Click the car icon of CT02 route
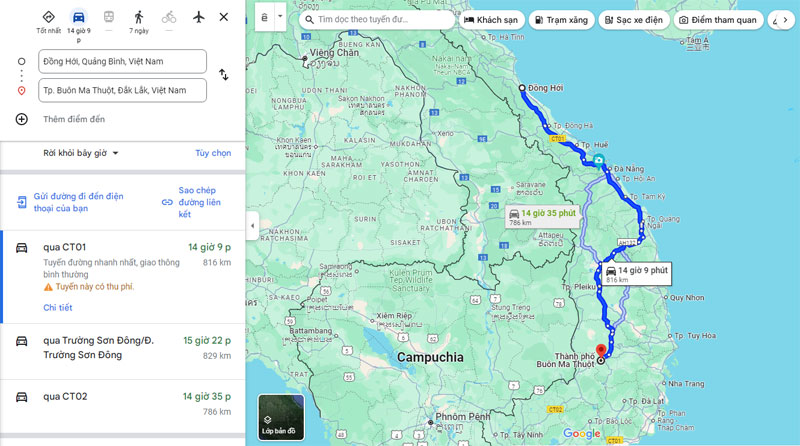The width and height of the screenshot is (800, 446). click(x=21, y=397)
